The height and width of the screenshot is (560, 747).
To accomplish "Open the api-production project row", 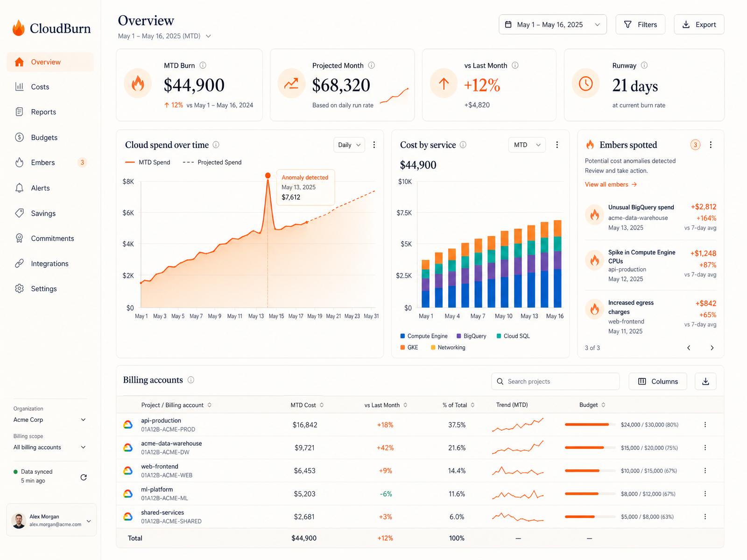I will [420, 425].
